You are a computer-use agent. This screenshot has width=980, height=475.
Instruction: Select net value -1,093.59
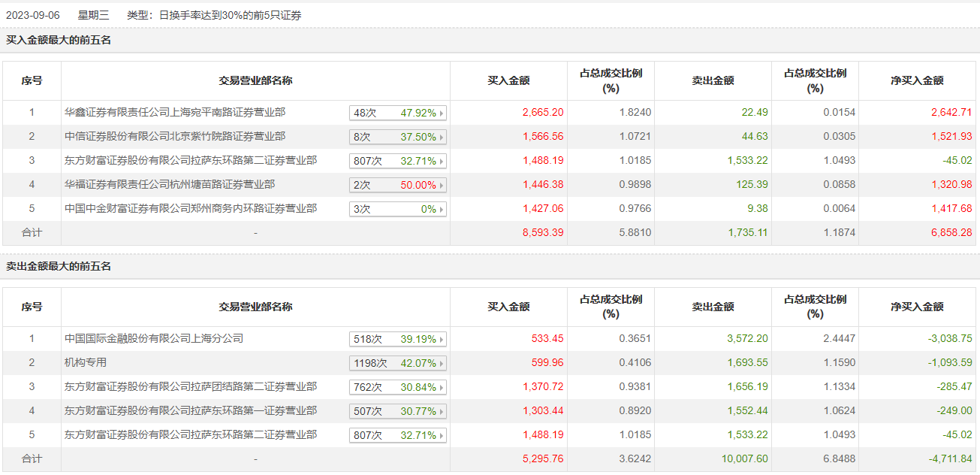(950, 363)
